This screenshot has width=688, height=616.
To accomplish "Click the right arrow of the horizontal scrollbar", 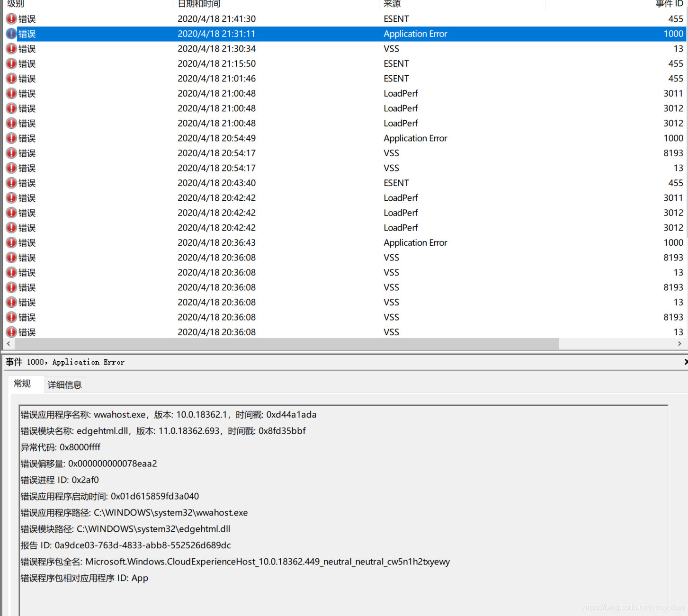I will (679, 343).
